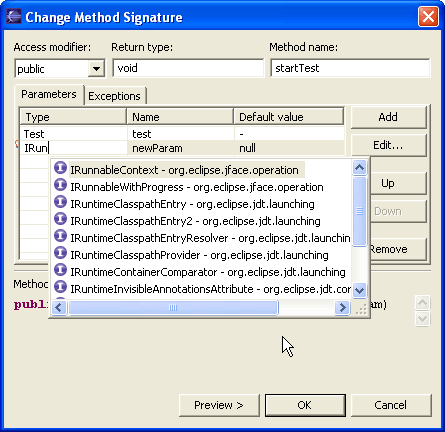Viewport: 445px width, 432px height.
Task: Click the Eclipse icon in title bar
Action: pyautogui.click(x=14, y=16)
